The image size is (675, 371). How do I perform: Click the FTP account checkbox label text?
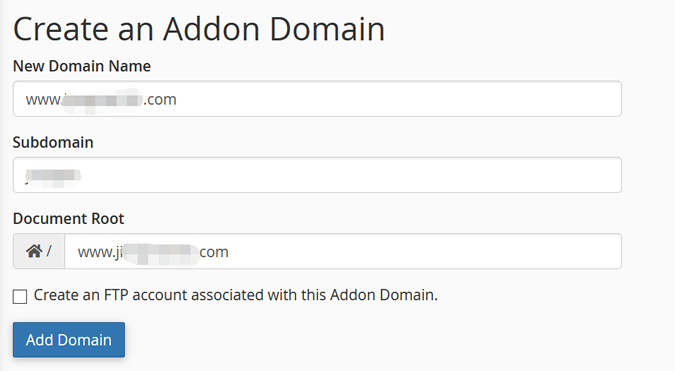[235, 295]
